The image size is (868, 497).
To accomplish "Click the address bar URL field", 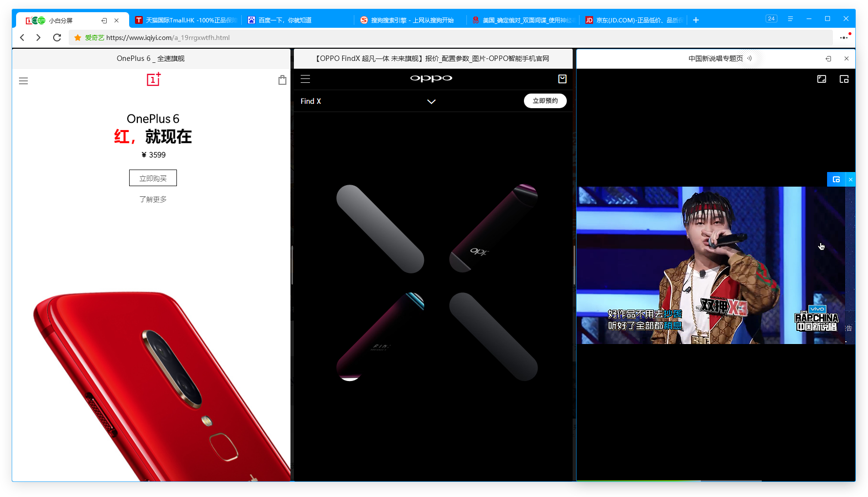I will click(x=451, y=38).
